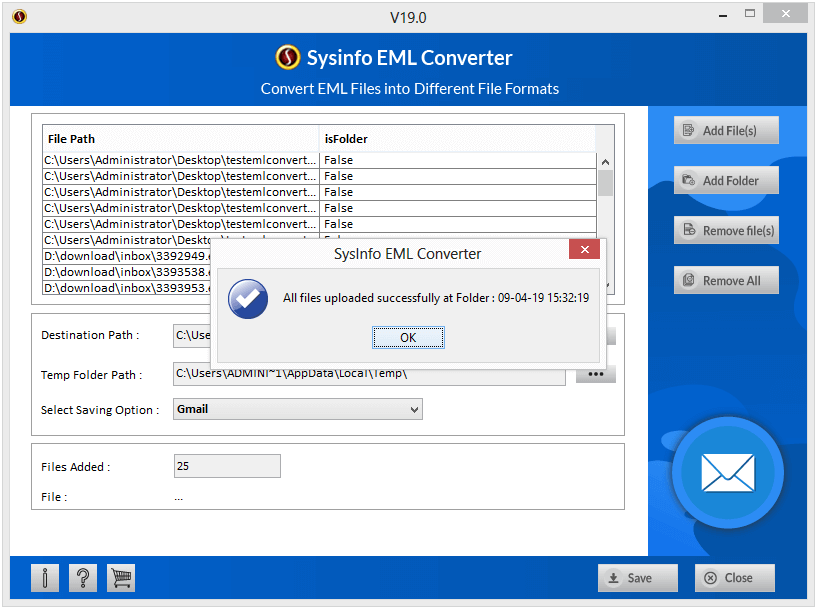
Task: Click the Remove All button
Action: 726,280
